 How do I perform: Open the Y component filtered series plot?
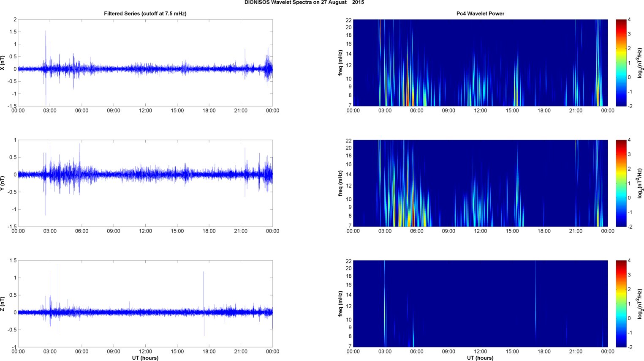coord(145,183)
